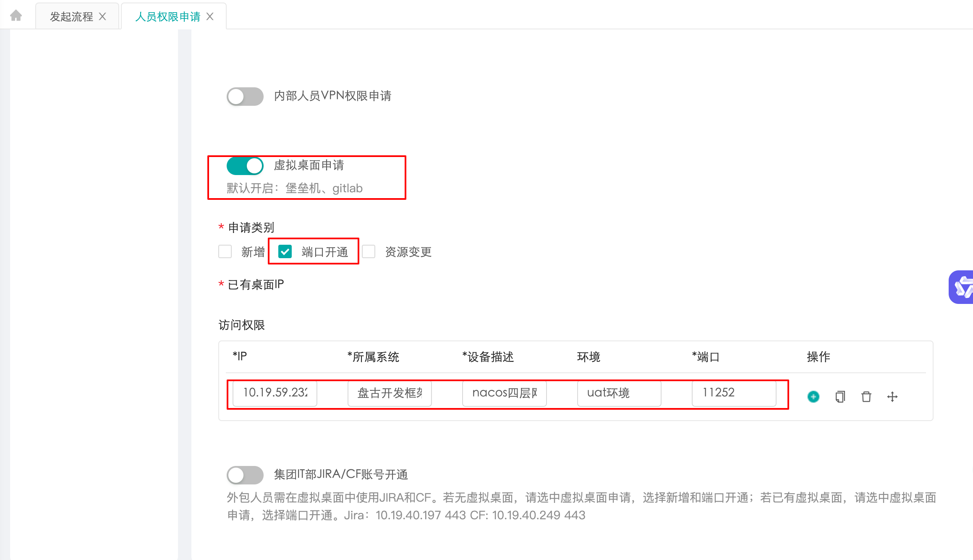Click the 虚拟桌面申请 label text
This screenshot has width=973, height=560.
309,165
